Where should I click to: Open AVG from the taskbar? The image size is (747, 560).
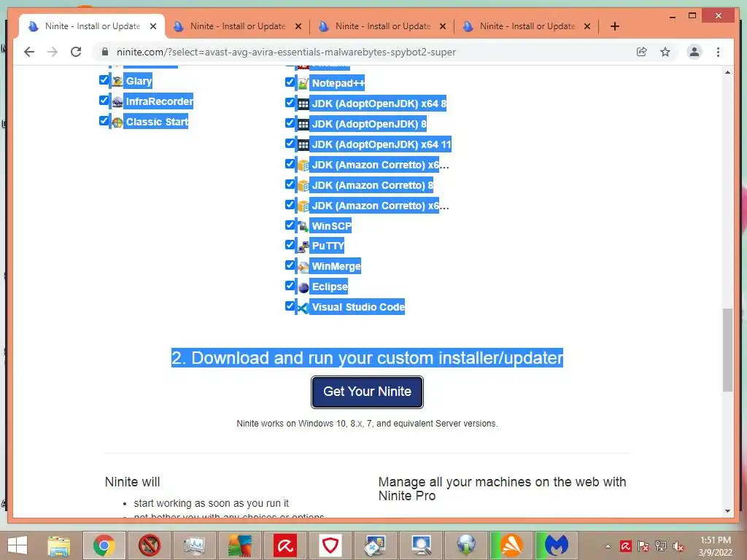pos(239,545)
